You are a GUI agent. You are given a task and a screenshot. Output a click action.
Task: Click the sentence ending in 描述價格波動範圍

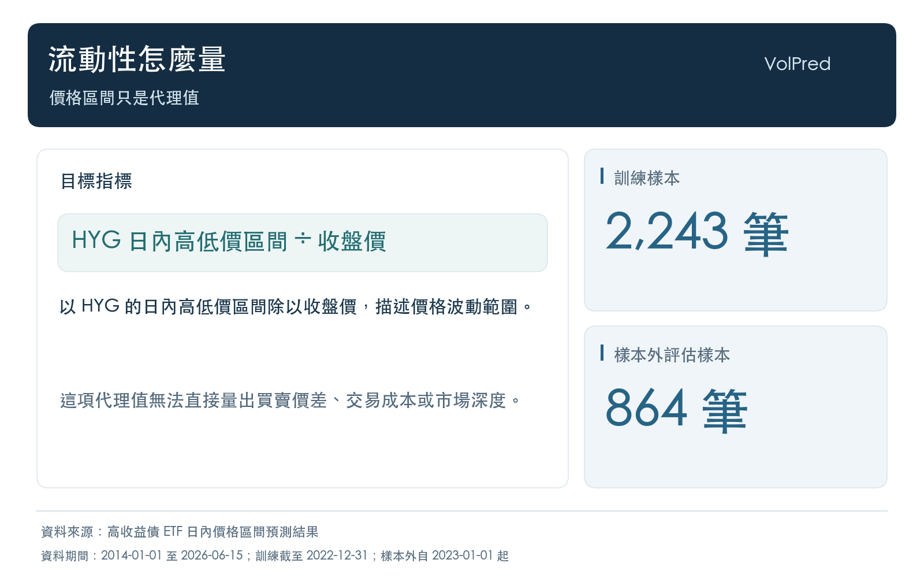coord(296,306)
